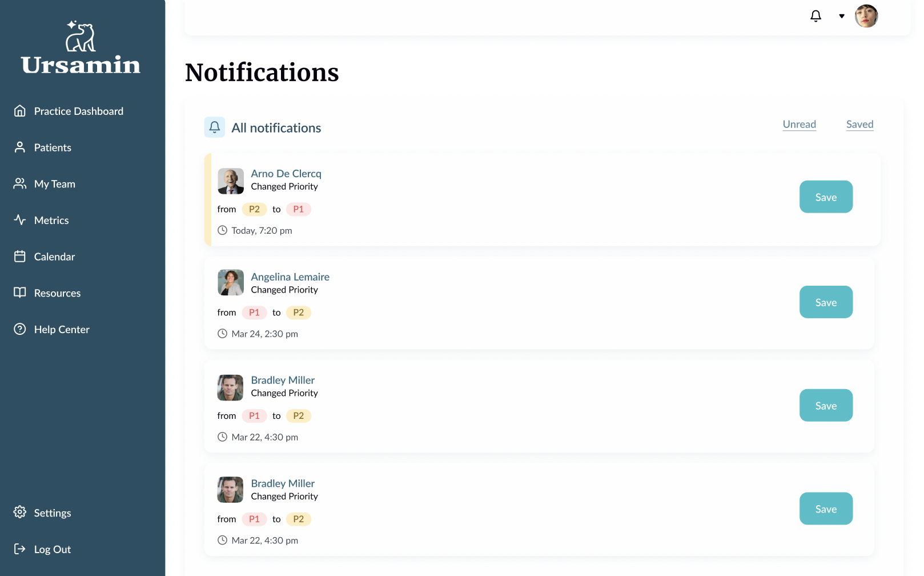Open the Angelina Lemaire name link
924x576 pixels.
tap(290, 277)
